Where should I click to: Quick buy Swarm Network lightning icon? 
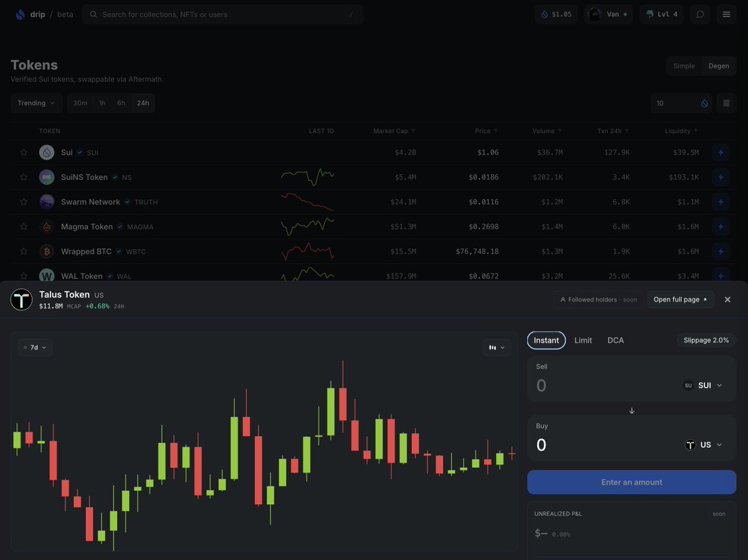point(721,202)
